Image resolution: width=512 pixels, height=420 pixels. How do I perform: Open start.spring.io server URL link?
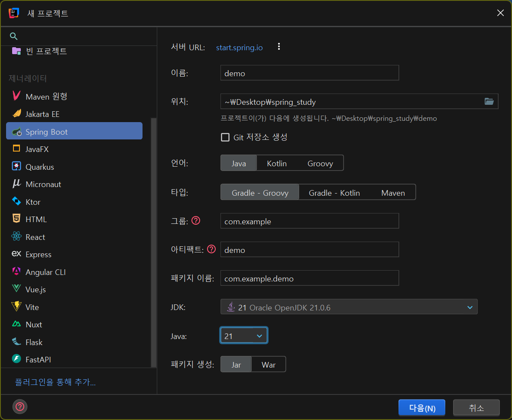(240, 47)
